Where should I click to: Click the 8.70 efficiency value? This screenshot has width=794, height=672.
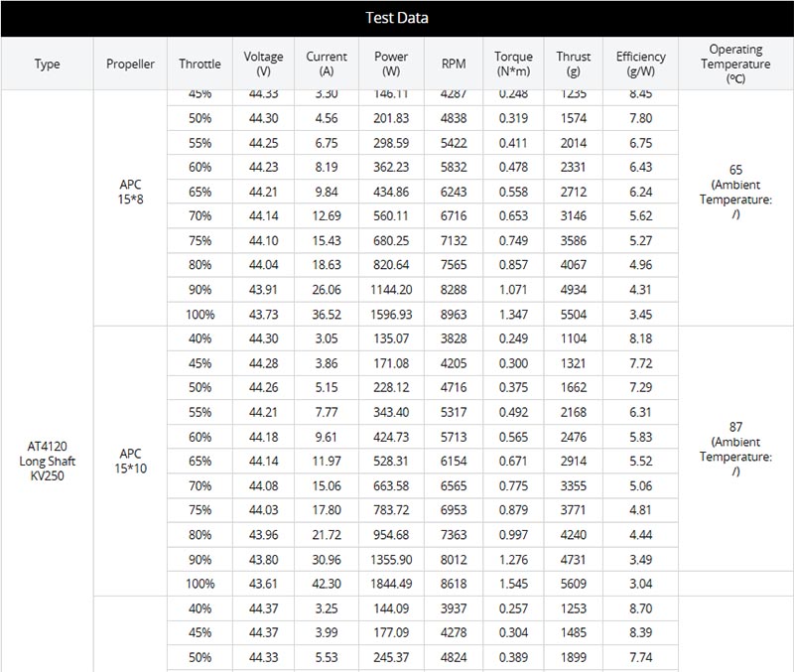(640, 608)
